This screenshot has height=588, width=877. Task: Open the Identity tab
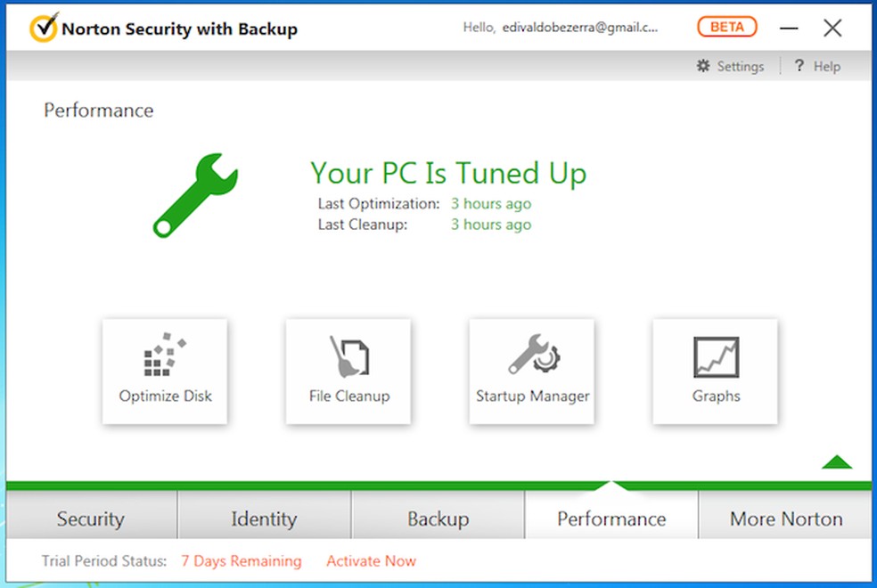pyautogui.click(x=264, y=519)
